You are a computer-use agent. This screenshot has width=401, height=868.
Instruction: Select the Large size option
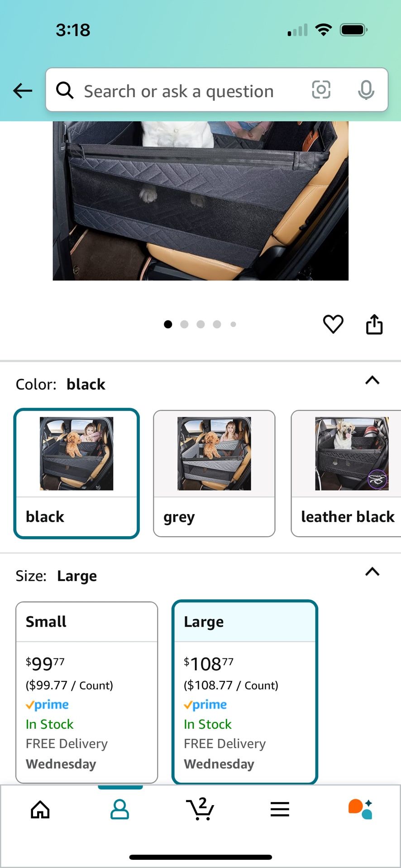(245, 692)
